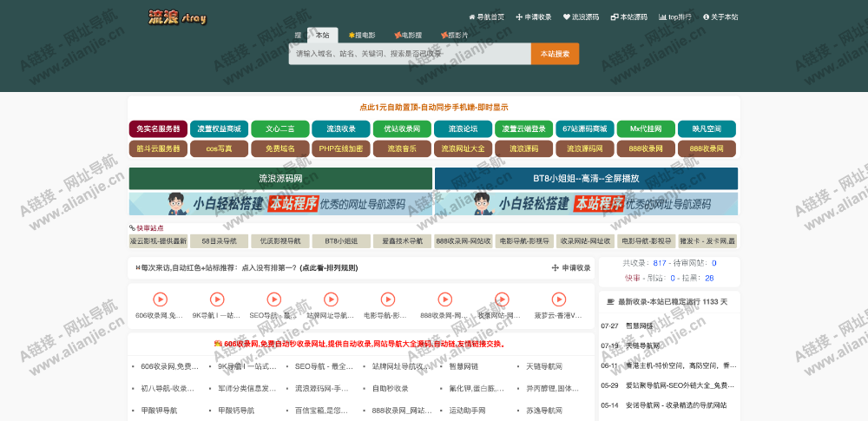Click the cup icon beside 最新收录 header

click(610, 302)
